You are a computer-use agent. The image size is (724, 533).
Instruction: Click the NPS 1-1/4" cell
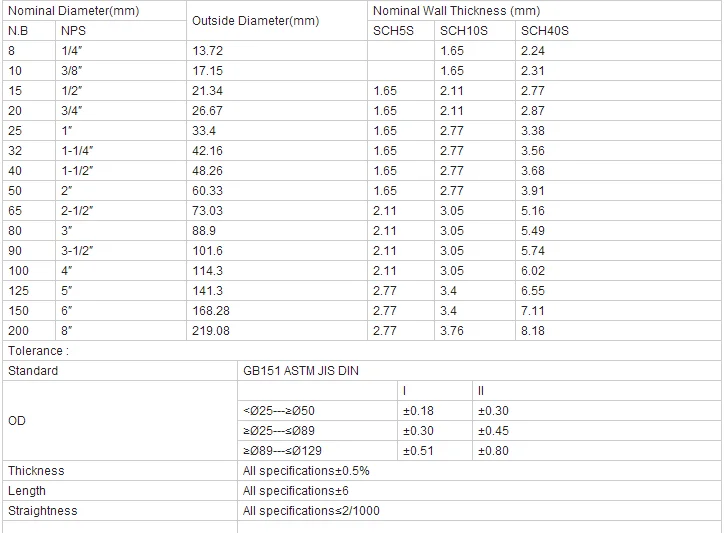[x=121, y=151]
